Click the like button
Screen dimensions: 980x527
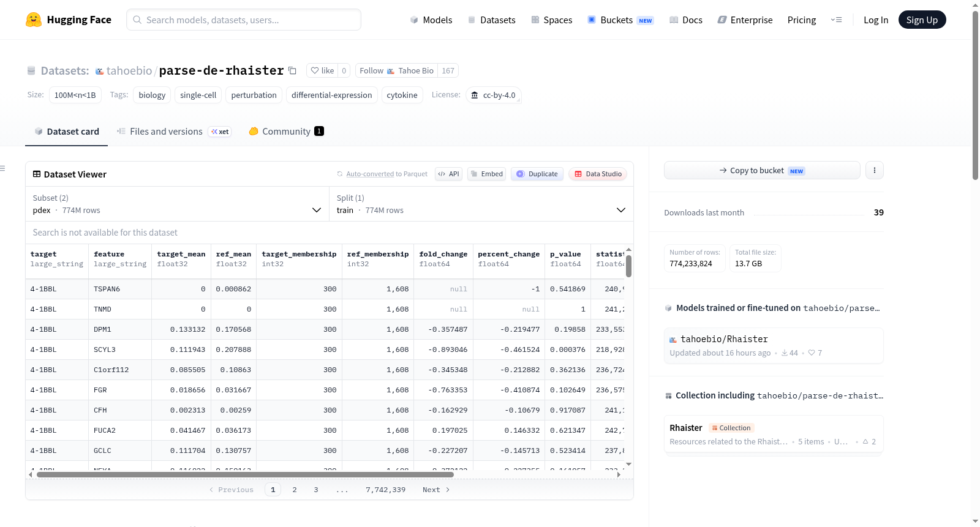[x=322, y=71]
